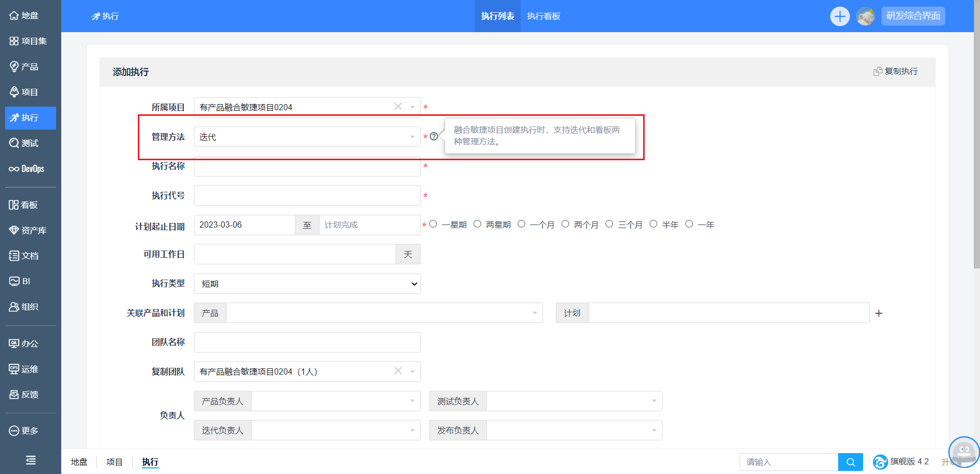Viewport: 980px width, 474px height.
Task: Expand the 产品负责人 dropdown
Action: pos(335,401)
